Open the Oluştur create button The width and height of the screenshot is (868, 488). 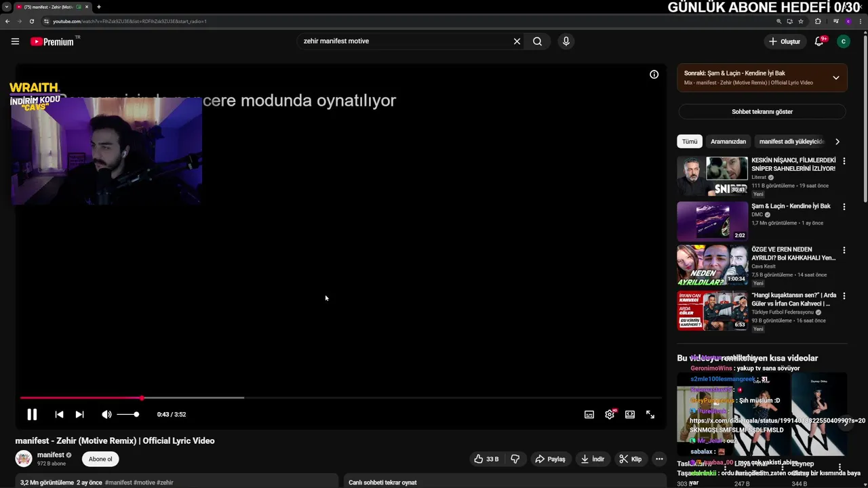785,41
